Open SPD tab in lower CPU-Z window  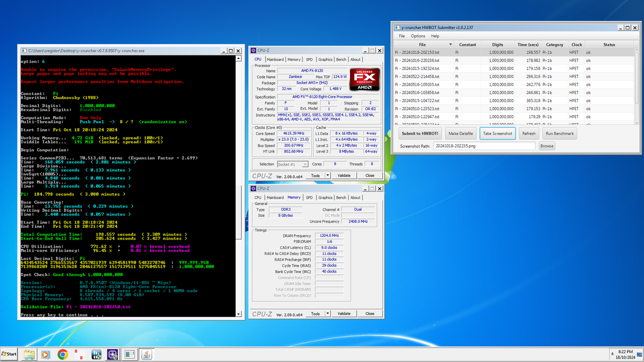tap(309, 197)
